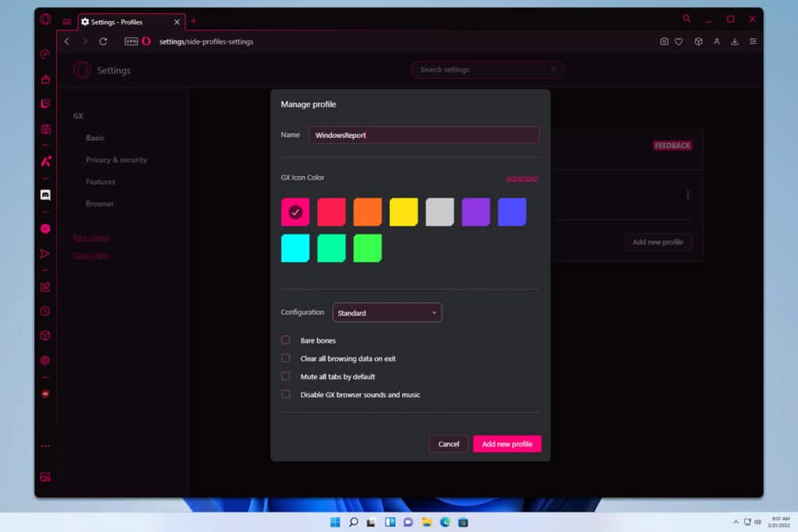Click three-dot menu beside profile row

click(x=687, y=195)
